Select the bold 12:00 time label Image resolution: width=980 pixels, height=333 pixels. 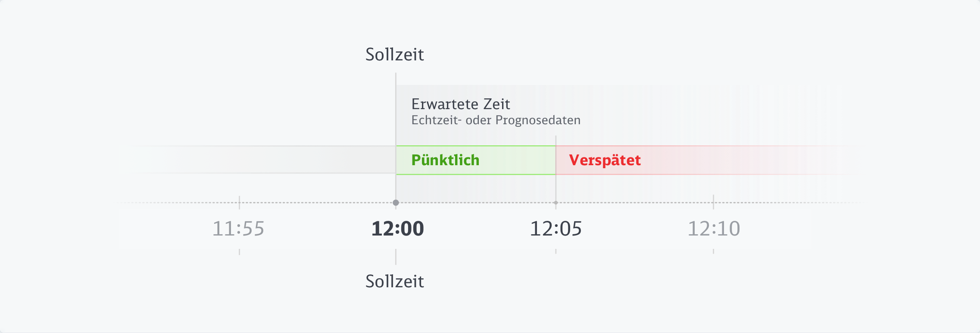click(397, 229)
